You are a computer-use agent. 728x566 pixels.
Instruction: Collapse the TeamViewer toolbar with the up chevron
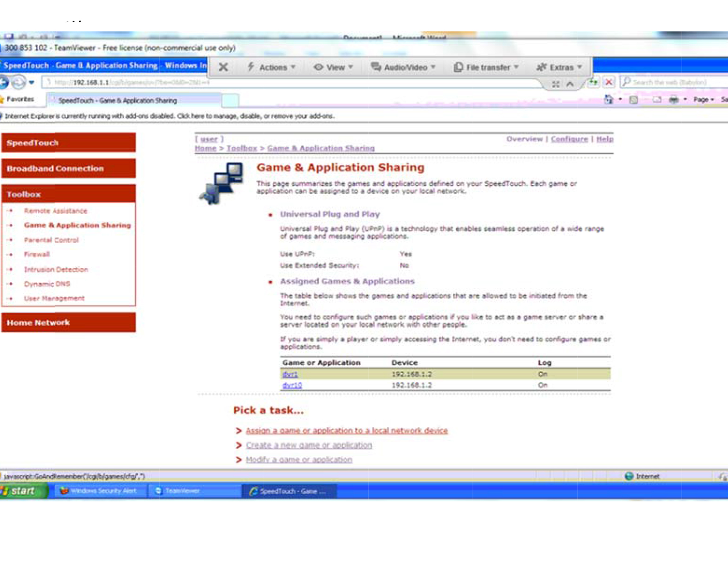tap(570, 84)
